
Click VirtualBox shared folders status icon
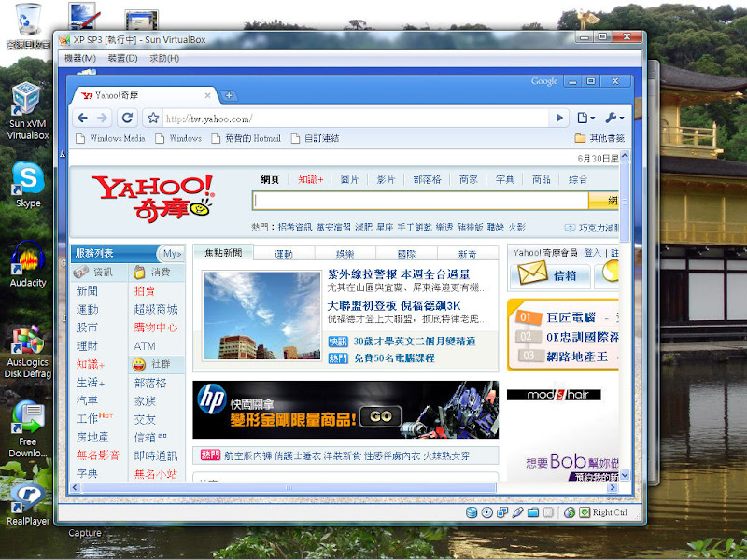pyautogui.click(x=533, y=512)
